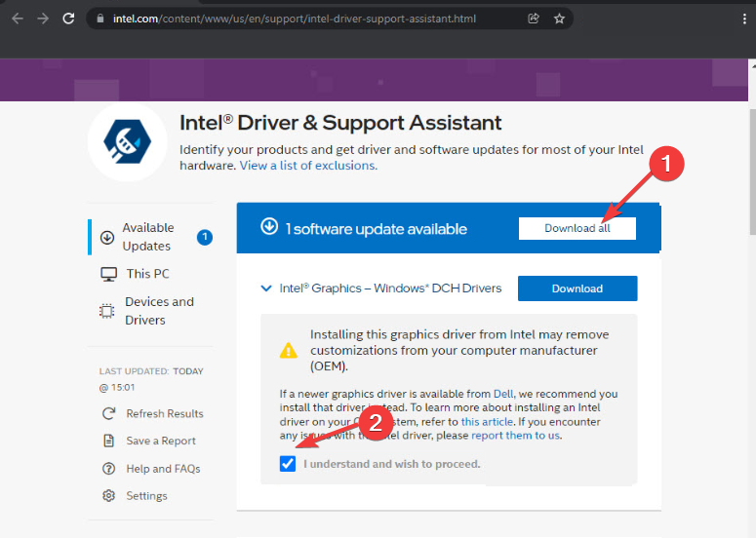Image resolution: width=756 pixels, height=538 pixels.
Task: Open 'report them to us' link
Action: 515,436
